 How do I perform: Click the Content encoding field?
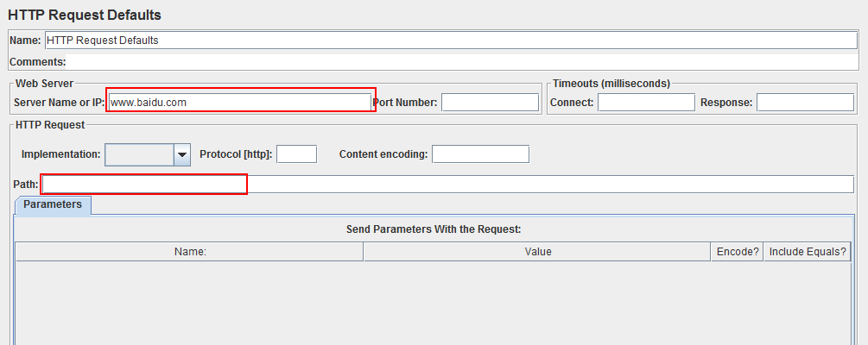click(x=480, y=154)
